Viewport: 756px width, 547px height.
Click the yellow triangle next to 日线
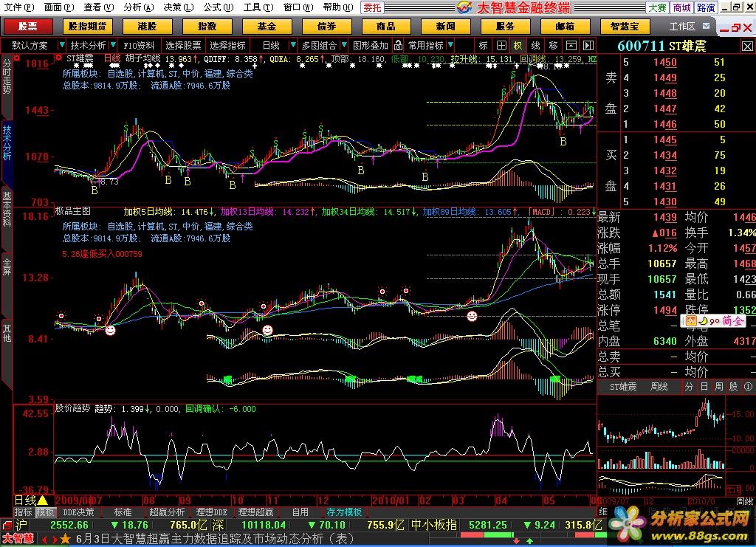point(43,500)
